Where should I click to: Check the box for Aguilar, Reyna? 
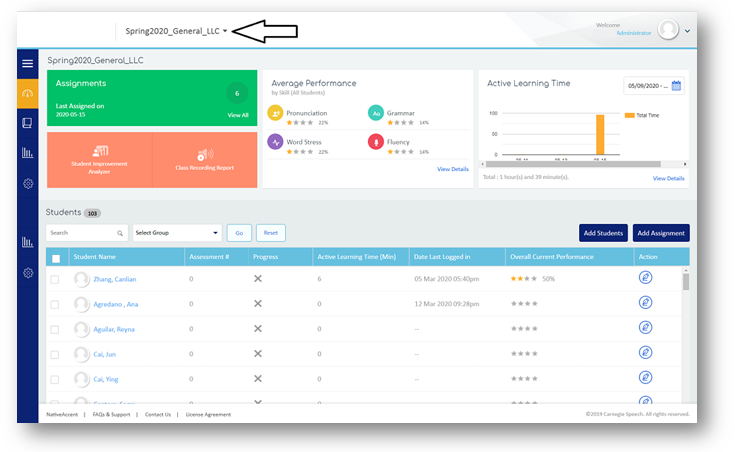(55, 330)
